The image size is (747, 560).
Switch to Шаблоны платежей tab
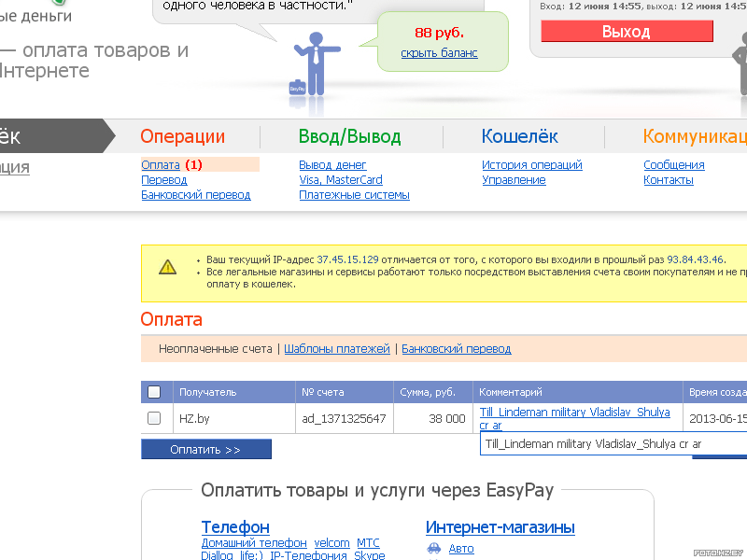337,349
